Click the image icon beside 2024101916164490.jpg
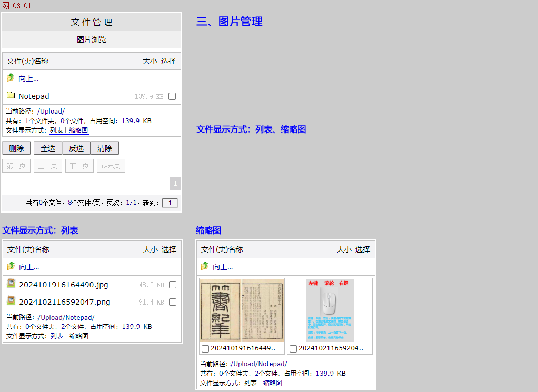Viewport: 538px width, 392px height. click(11, 284)
